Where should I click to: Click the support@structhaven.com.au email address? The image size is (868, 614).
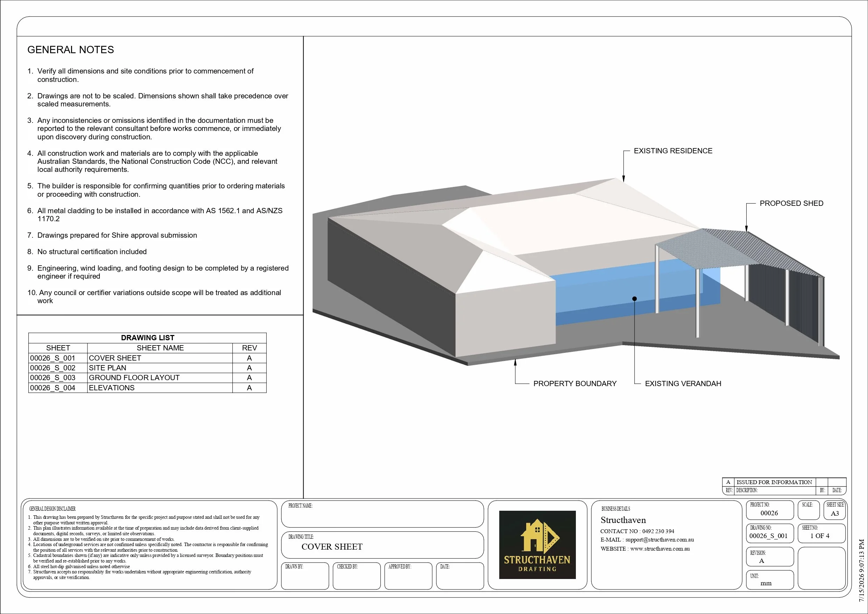pyautogui.click(x=660, y=540)
